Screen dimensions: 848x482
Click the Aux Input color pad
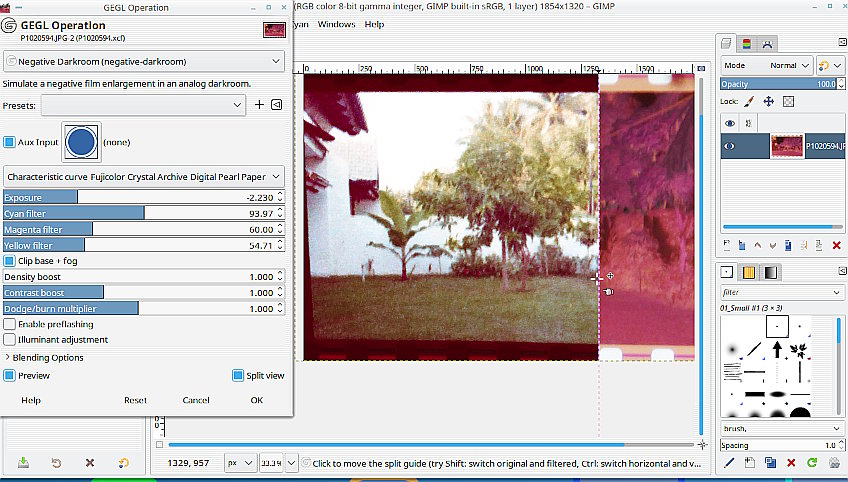[x=81, y=142]
